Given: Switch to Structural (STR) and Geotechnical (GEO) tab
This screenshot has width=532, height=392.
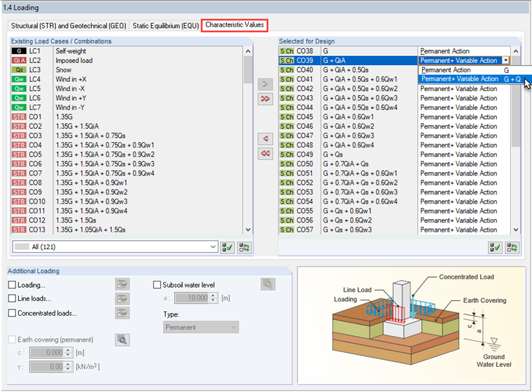Looking at the screenshot, I should [x=69, y=26].
